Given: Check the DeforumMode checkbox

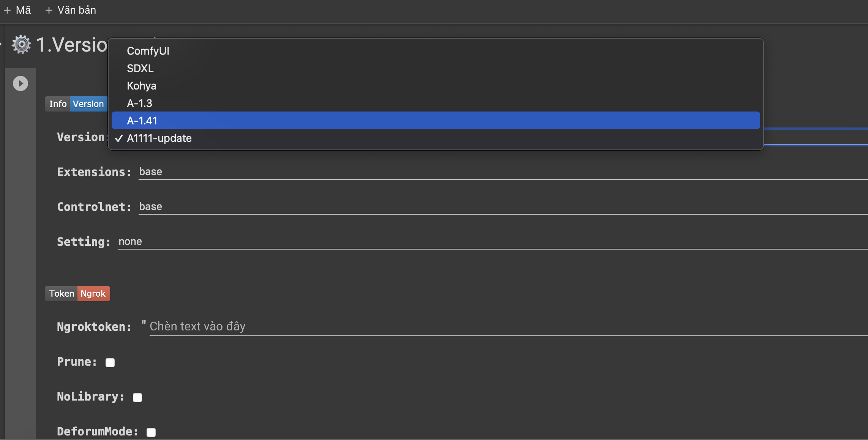Looking at the screenshot, I should (x=151, y=432).
